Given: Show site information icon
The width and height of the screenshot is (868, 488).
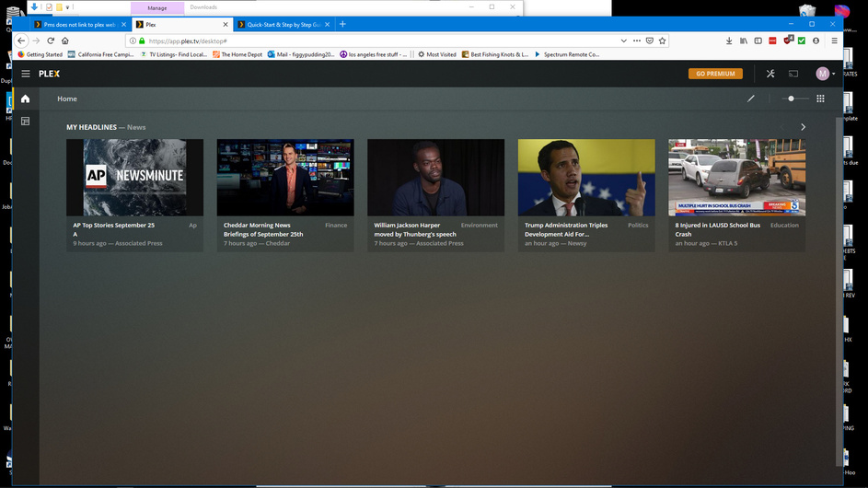Looking at the screenshot, I should point(133,41).
